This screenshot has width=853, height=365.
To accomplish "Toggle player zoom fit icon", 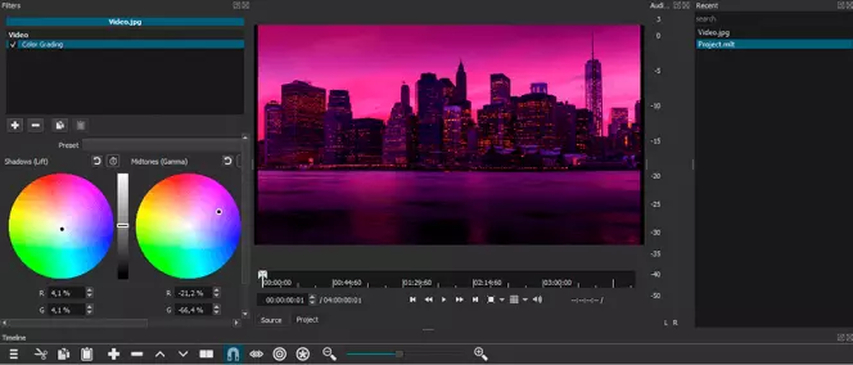I will pos(491,300).
